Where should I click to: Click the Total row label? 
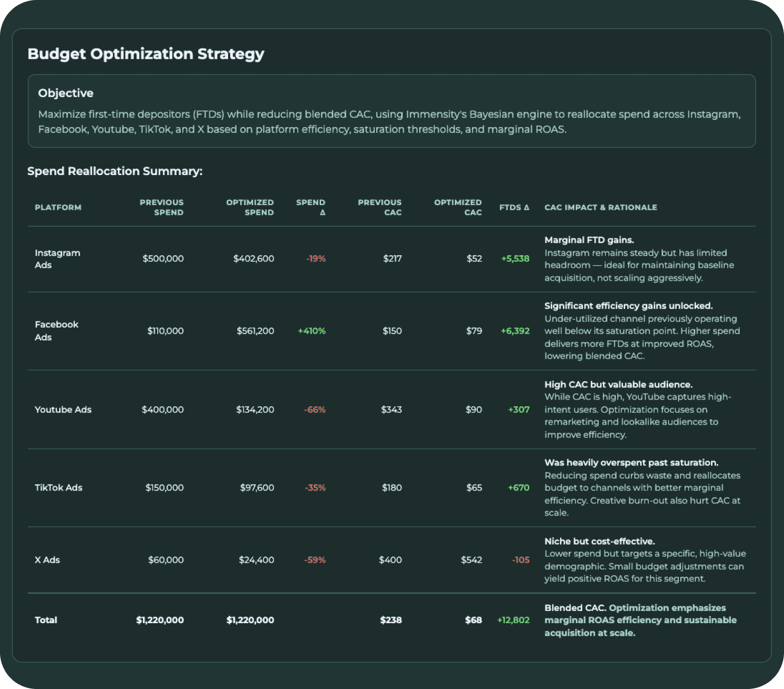coord(46,620)
